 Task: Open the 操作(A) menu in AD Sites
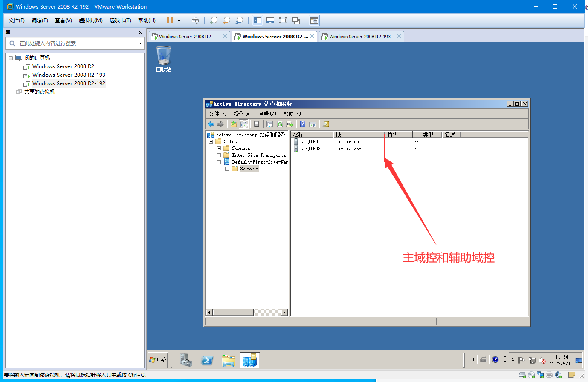[x=242, y=114]
